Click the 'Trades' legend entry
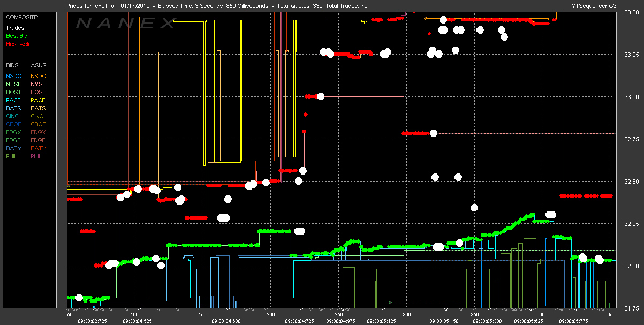 [14, 28]
